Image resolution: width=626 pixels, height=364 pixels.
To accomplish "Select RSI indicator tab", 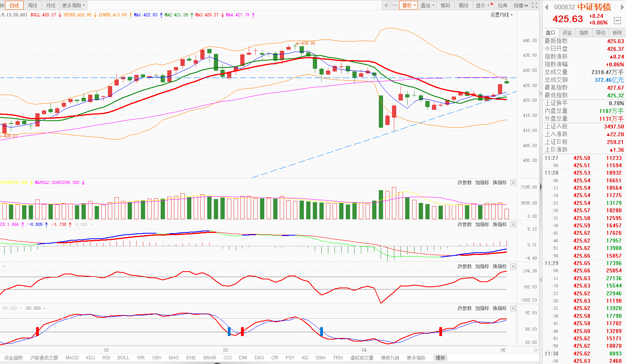I will 106,358.
